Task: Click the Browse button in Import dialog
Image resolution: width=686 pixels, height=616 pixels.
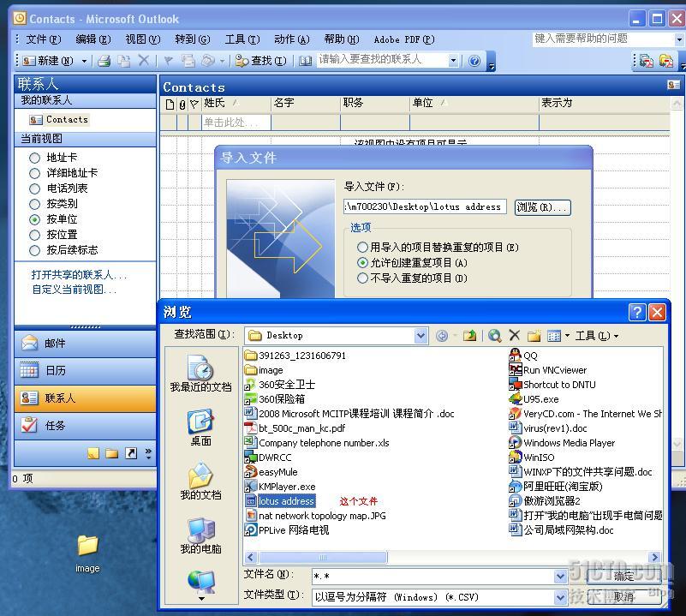Action: pos(542,207)
